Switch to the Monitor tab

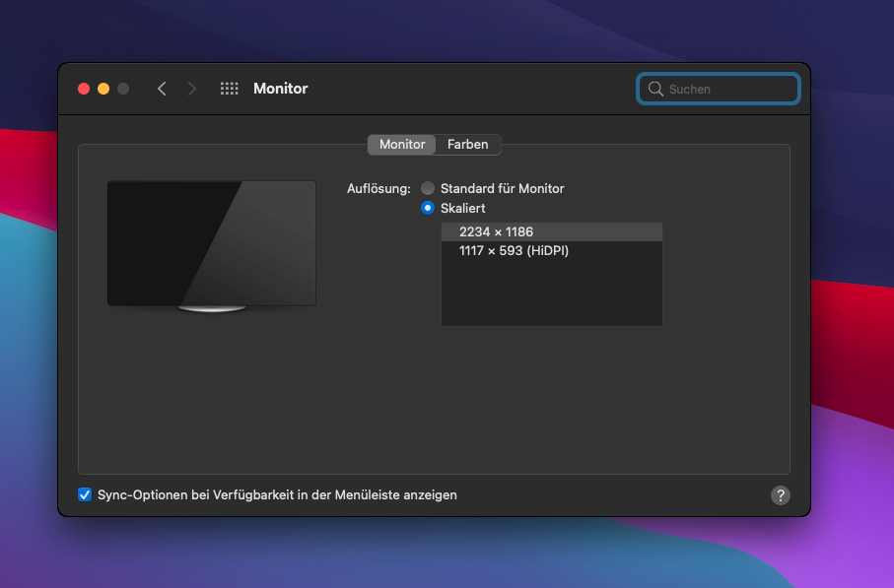click(x=402, y=145)
